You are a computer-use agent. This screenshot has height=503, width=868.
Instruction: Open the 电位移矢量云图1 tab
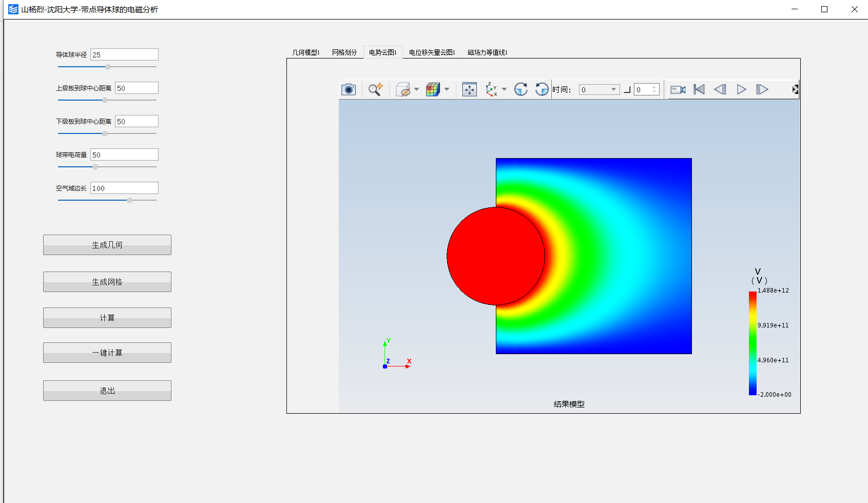pos(432,52)
